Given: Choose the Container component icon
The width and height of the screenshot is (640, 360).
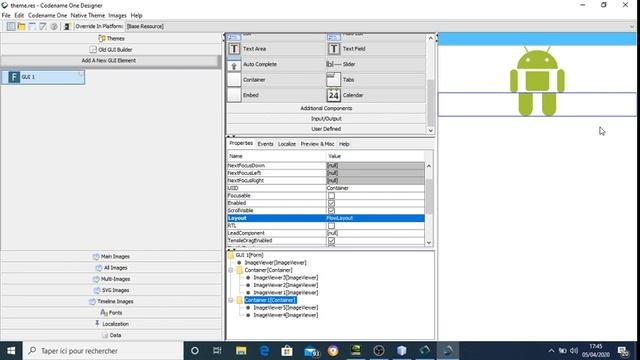Looking at the screenshot, I should pyautogui.click(x=234, y=80).
